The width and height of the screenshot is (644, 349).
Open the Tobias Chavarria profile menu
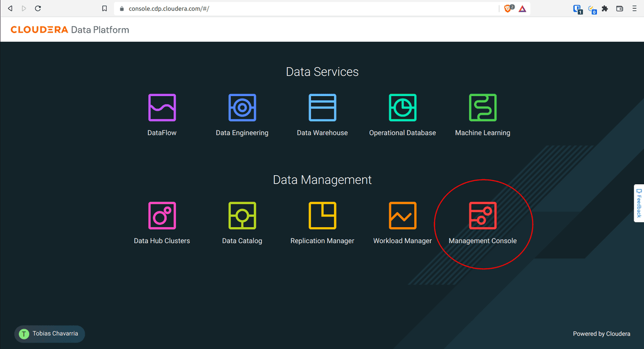[49, 334]
